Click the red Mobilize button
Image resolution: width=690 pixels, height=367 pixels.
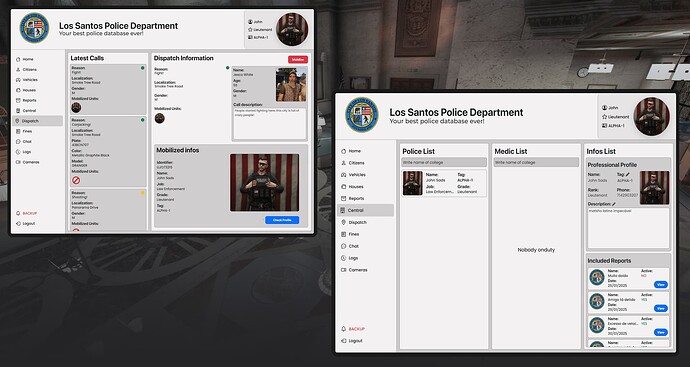(298, 59)
